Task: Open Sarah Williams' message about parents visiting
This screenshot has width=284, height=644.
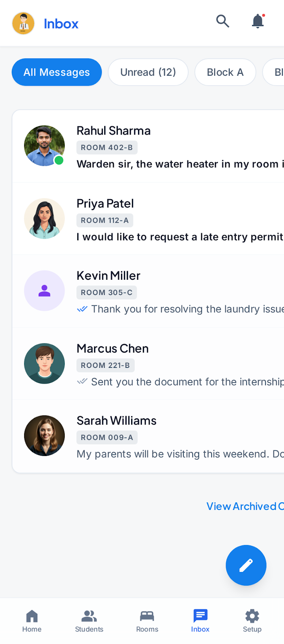Action: pos(161,454)
